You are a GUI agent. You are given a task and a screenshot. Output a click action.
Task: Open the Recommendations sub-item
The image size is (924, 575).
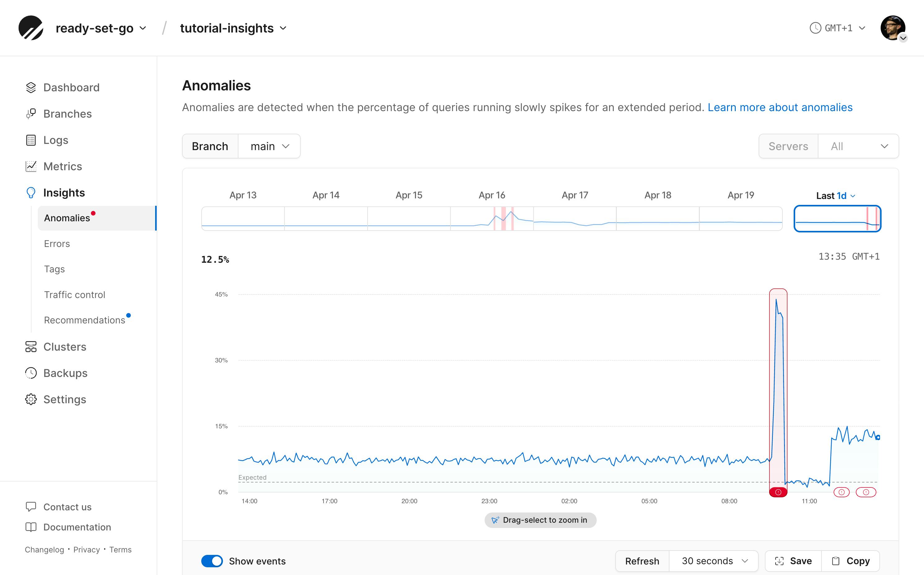tap(85, 320)
